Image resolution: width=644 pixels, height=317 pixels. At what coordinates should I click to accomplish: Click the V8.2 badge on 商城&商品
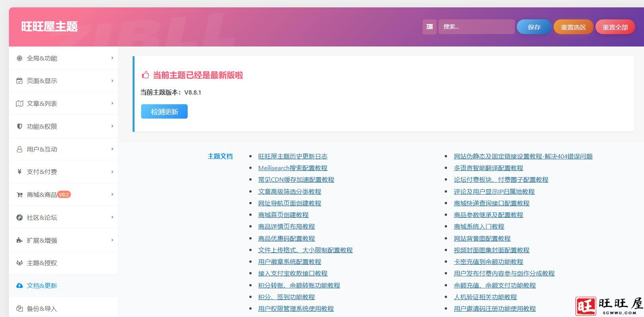(64, 195)
